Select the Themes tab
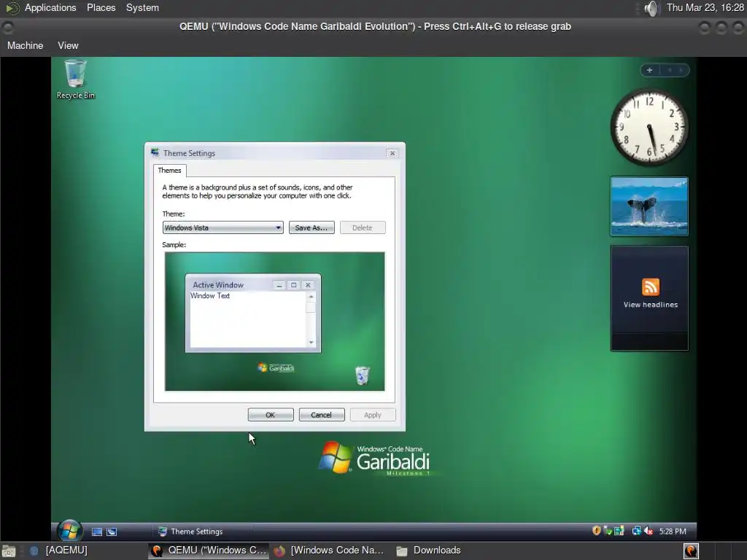 [169, 170]
